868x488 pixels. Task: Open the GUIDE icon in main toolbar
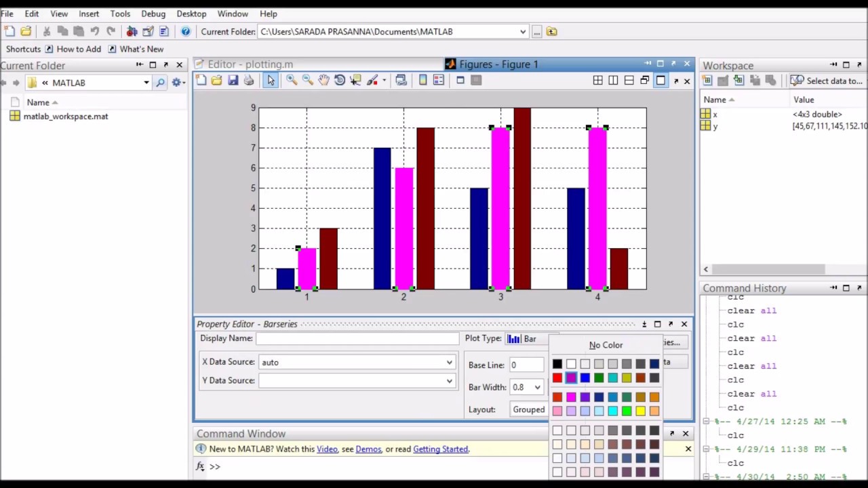click(x=148, y=31)
